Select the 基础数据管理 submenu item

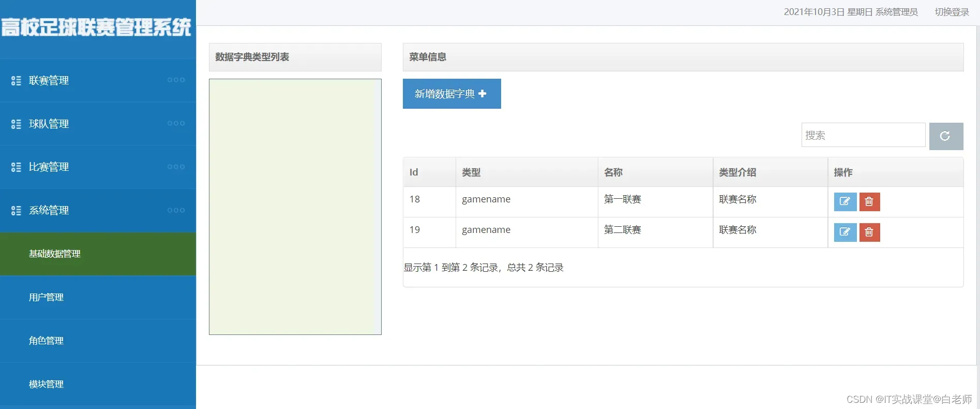(x=98, y=254)
